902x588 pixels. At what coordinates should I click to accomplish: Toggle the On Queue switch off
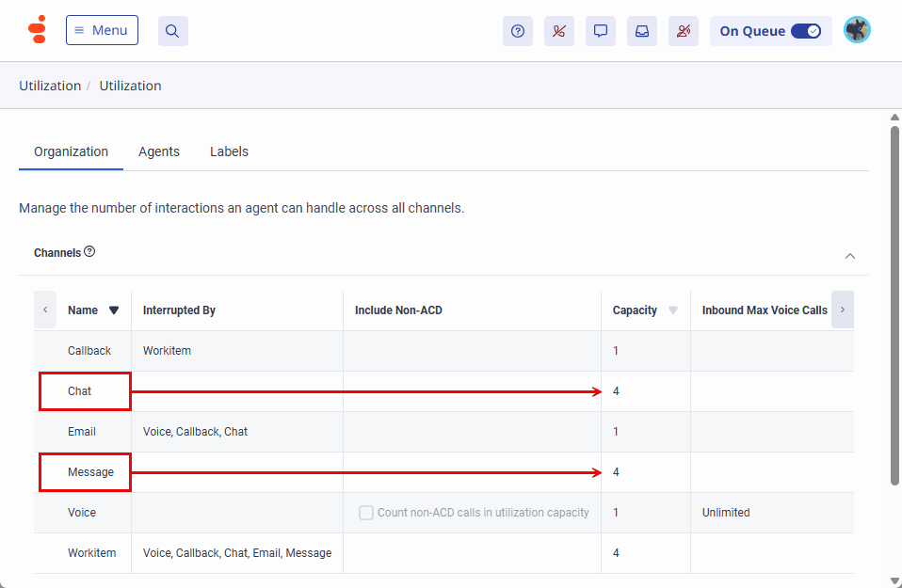coord(807,30)
